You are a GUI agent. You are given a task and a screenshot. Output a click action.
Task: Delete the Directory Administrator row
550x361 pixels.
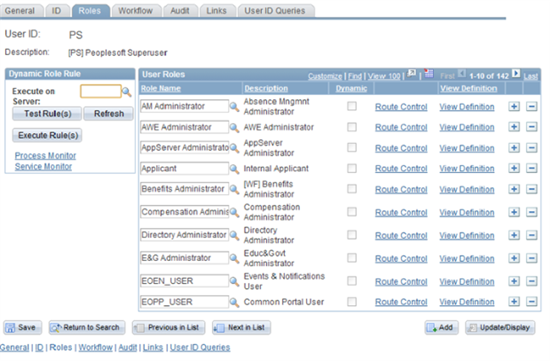point(532,235)
